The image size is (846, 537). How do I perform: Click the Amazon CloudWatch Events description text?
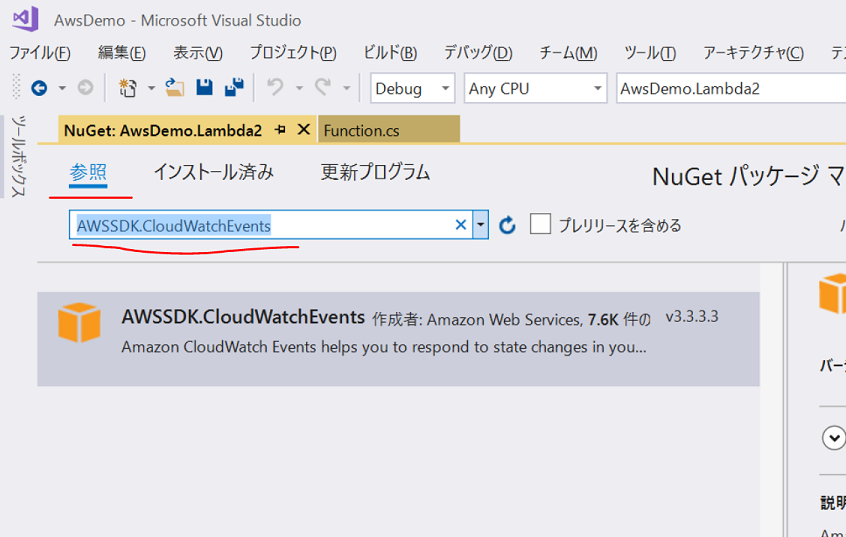[x=384, y=347]
